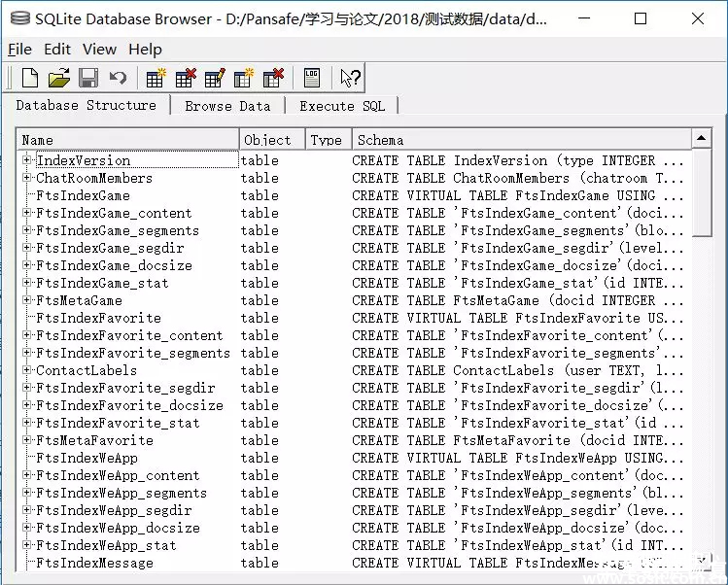Expand the FtsIndexGame_segments node
728x585 pixels.
27,230
